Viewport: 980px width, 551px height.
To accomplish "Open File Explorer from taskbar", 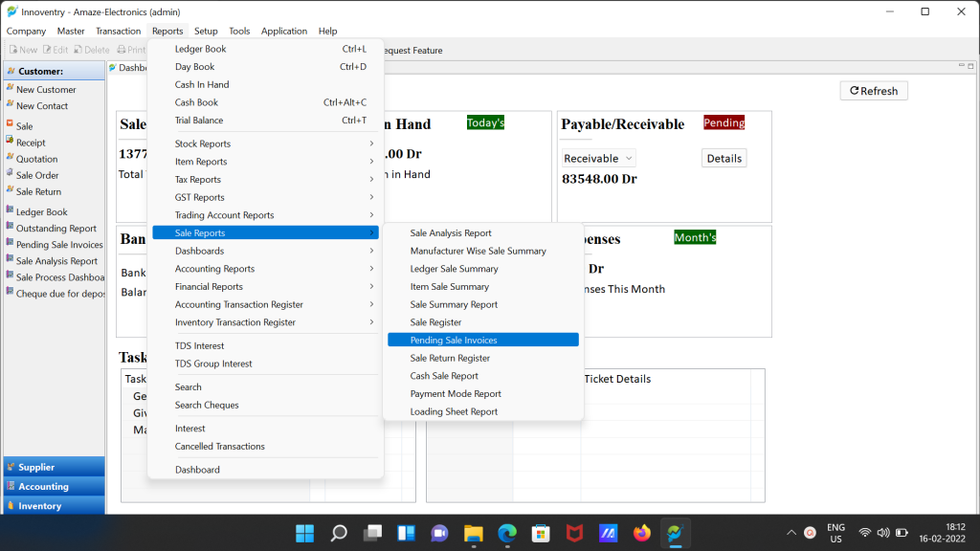I will pyautogui.click(x=474, y=533).
